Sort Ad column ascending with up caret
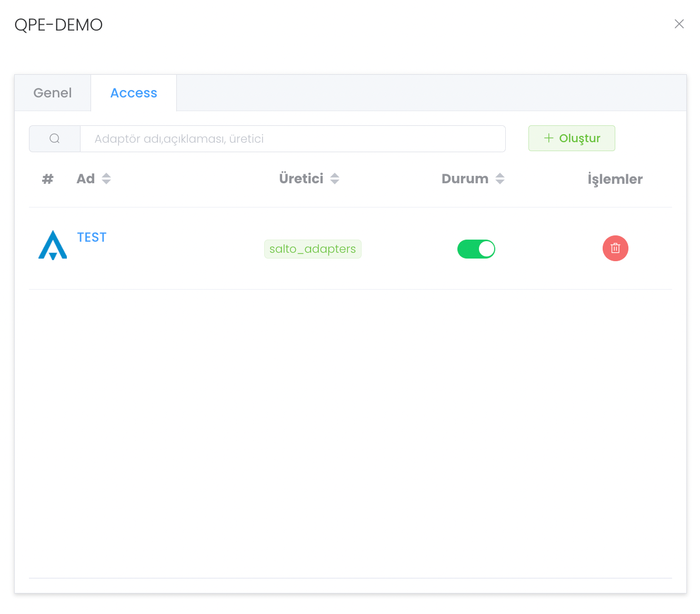700x614 pixels. click(106, 175)
